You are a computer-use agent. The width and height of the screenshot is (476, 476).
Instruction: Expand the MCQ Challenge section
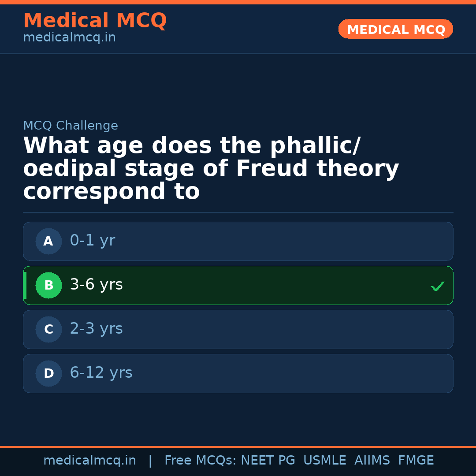pyautogui.click(x=71, y=126)
